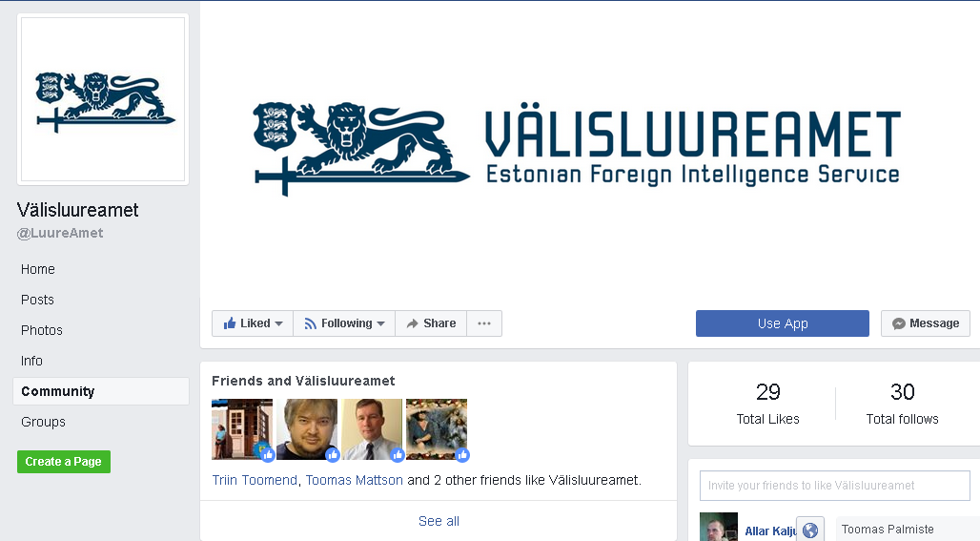The width and height of the screenshot is (980, 541).
Task: Click the Invite your friends input field
Action: point(834,486)
